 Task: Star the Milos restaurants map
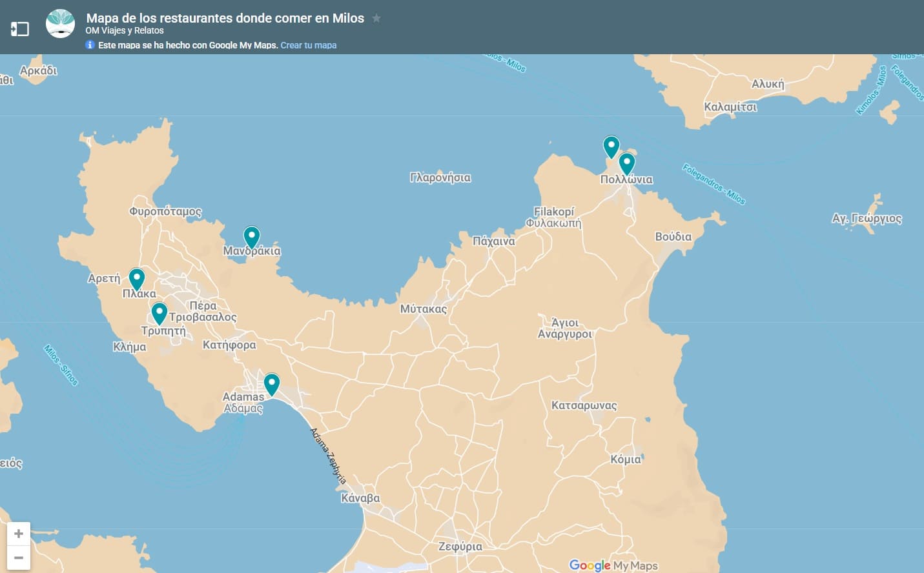click(x=376, y=18)
